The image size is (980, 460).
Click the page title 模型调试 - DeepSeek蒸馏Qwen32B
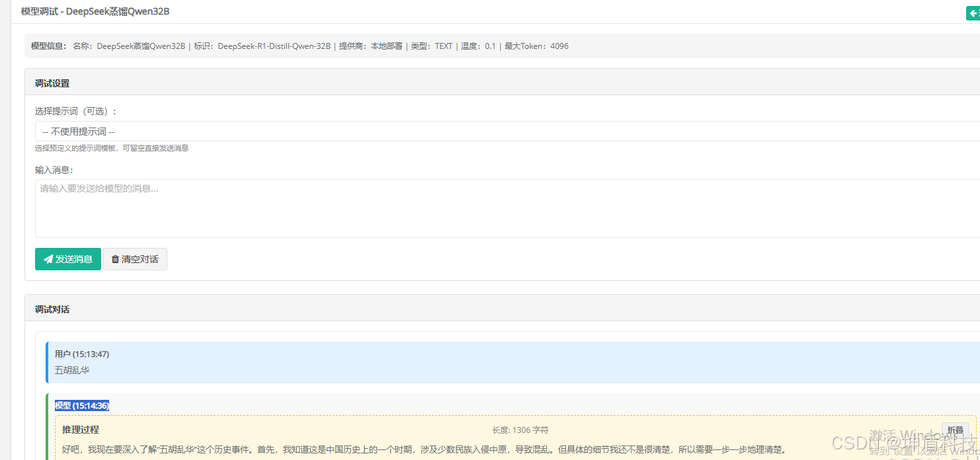(95, 11)
